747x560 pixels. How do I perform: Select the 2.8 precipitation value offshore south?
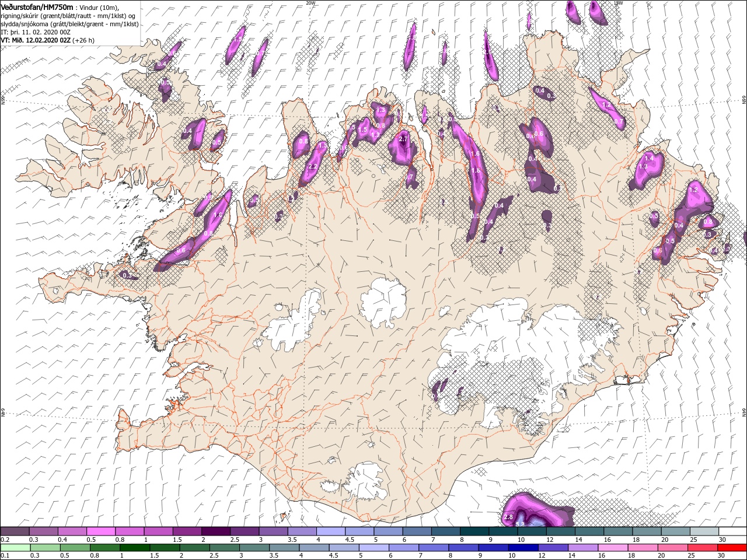[x=508, y=517]
